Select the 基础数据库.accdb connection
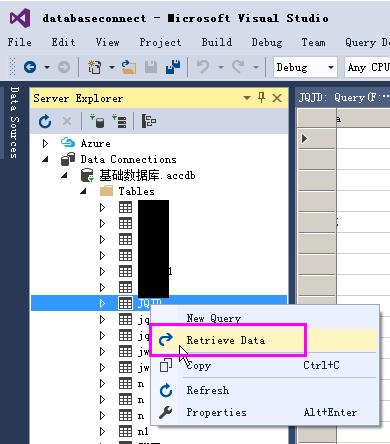Screen dimensions: 390x444 [x=138, y=175]
